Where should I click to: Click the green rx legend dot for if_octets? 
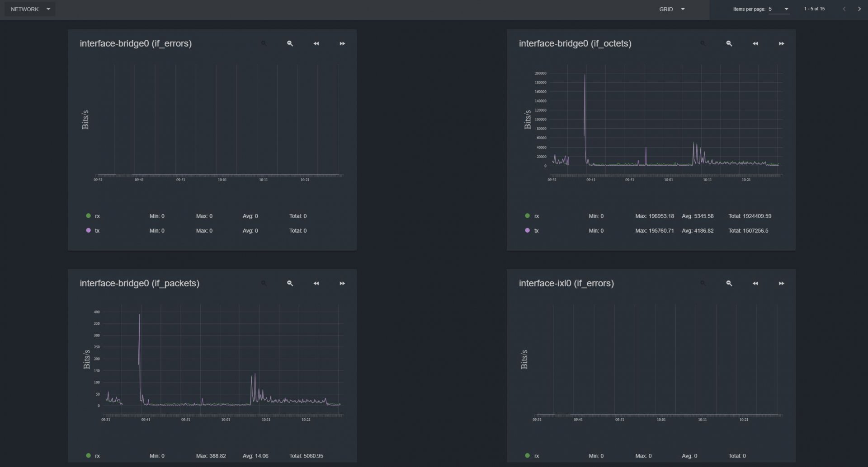click(527, 216)
